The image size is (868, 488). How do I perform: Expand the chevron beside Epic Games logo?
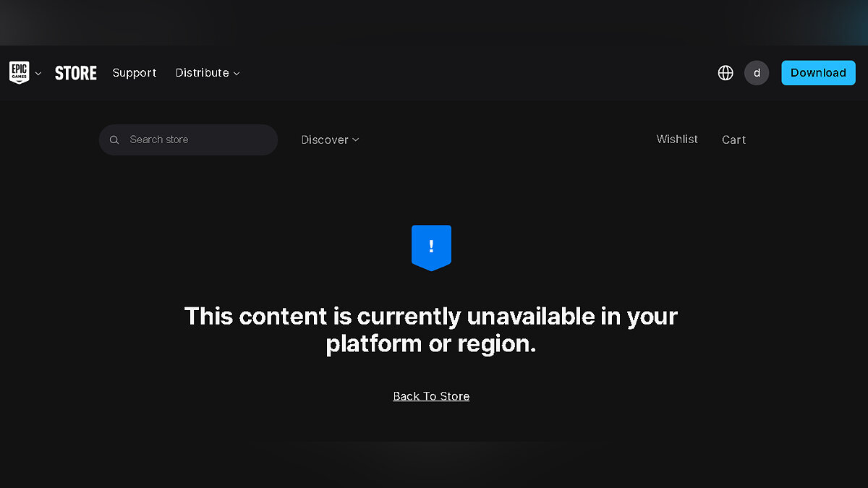click(x=38, y=74)
